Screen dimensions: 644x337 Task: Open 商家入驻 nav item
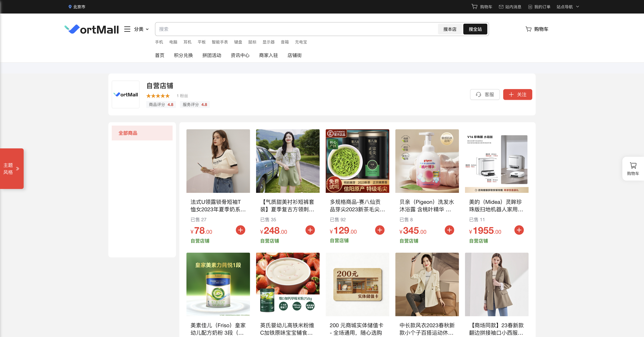pos(268,55)
